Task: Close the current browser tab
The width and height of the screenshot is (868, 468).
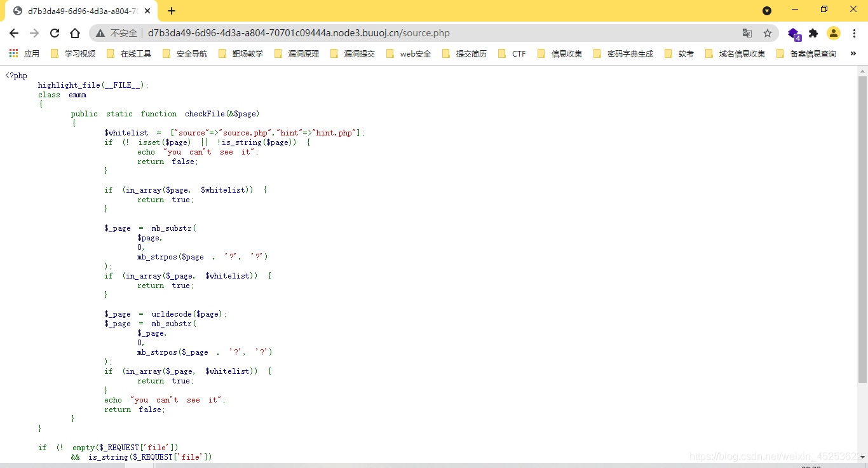Action: point(148,11)
